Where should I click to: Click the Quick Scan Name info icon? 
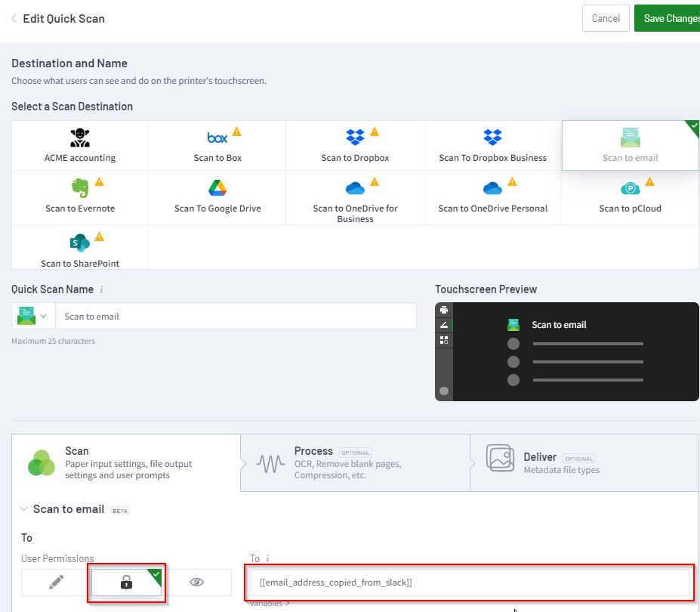pyautogui.click(x=102, y=290)
